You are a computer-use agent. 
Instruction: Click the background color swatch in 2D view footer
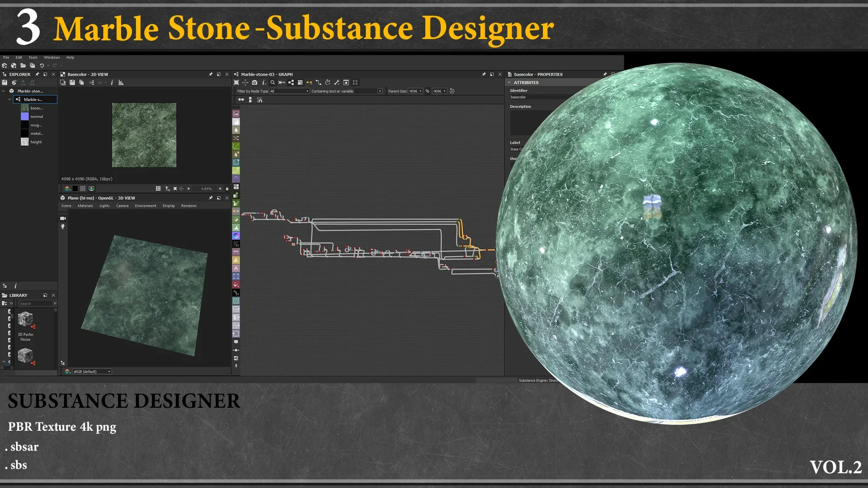pos(75,188)
